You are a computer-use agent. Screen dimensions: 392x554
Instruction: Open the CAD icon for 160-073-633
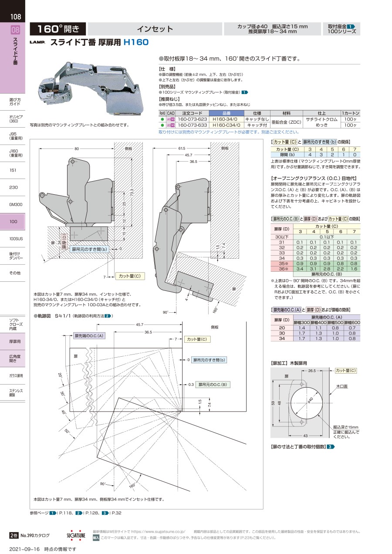click(171, 125)
